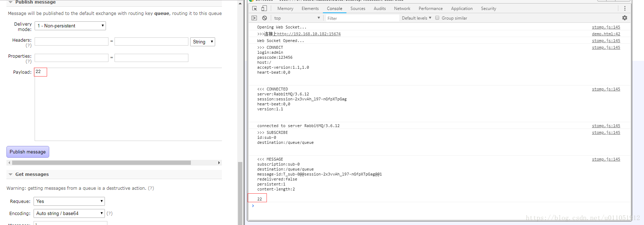Viewport: 644px width, 225px height.
Task: Click the destructive action warning help mark
Action: (x=151, y=188)
